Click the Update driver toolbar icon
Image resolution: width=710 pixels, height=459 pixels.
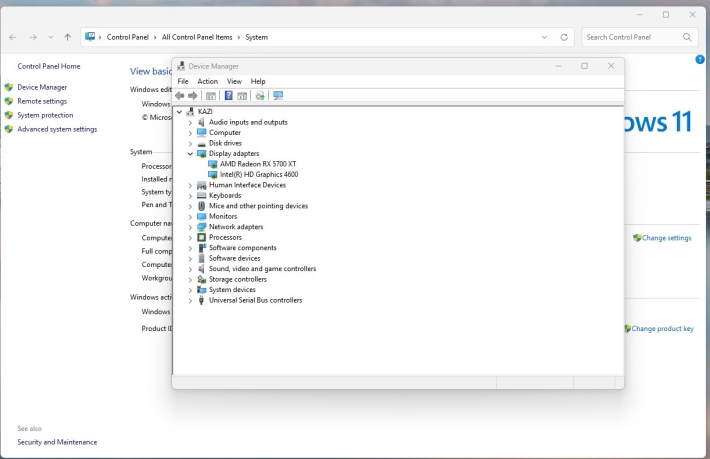[260, 96]
